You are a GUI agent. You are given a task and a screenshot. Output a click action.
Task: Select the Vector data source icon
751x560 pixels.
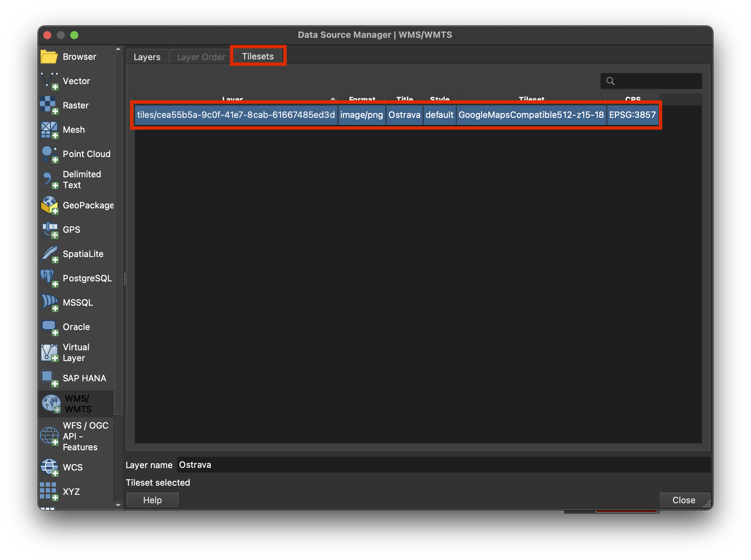[x=50, y=81]
